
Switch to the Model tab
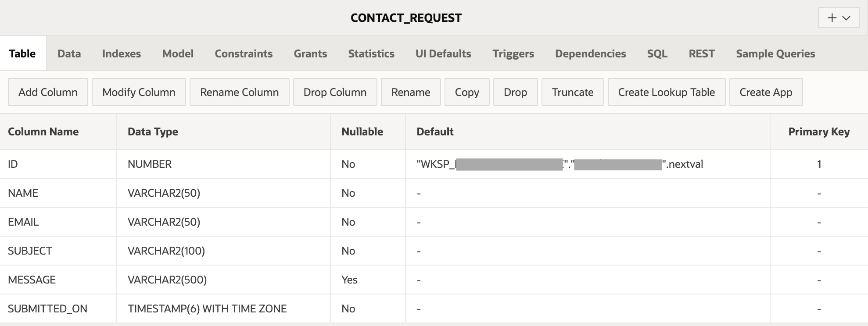point(177,53)
